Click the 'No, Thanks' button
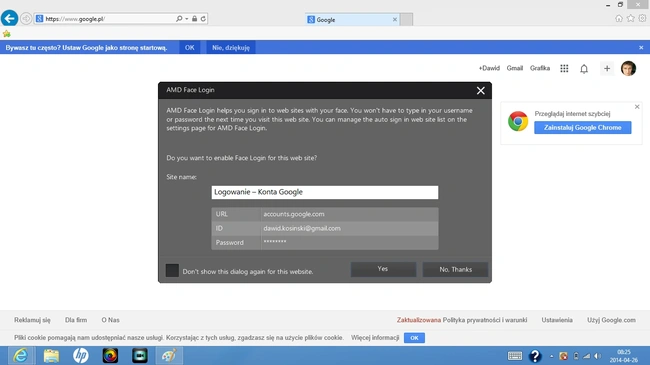This screenshot has width=650, height=365. pyautogui.click(x=455, y=269)
